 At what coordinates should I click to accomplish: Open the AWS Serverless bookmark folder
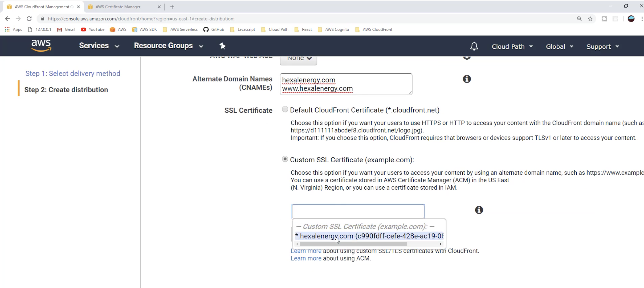click(x=180, y=29)
